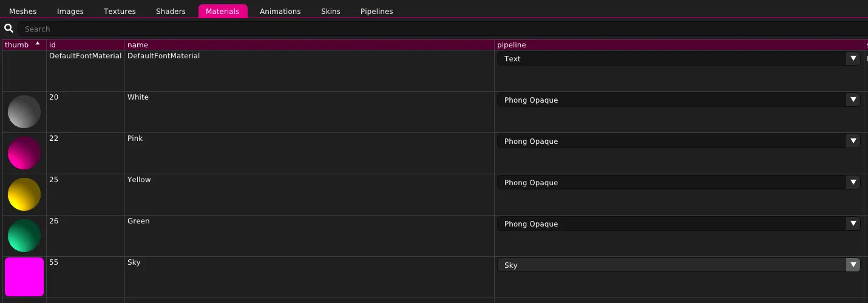Switch to the Pipelines tab
This screenshot has height=303, width=868.
(x=376, y=12)
